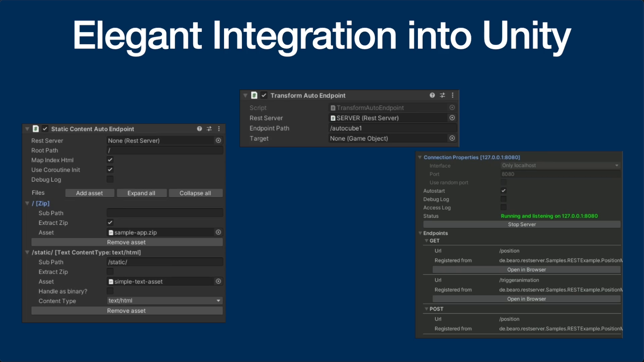Collapse the GET endpoints group

tap(426, 241)
